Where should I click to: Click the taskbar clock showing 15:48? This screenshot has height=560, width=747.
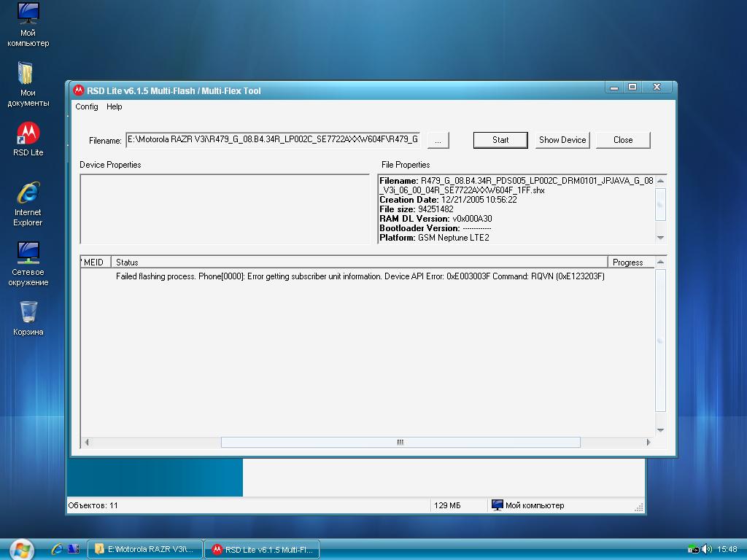727,550
